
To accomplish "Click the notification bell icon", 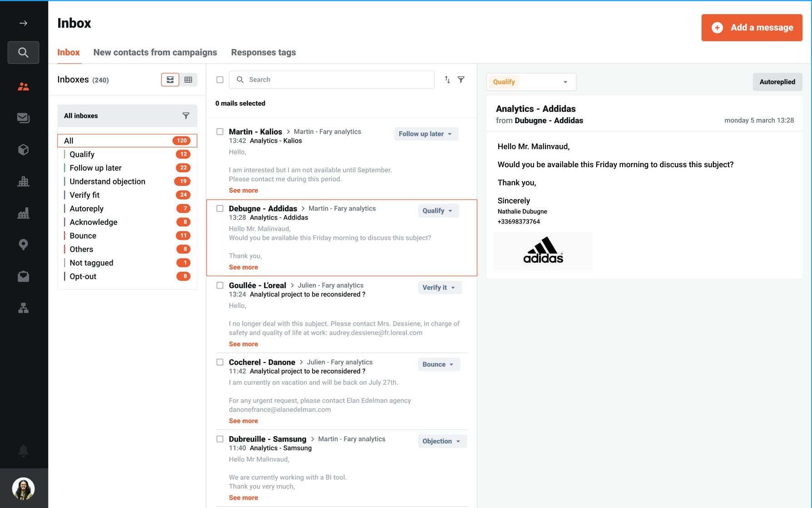I will coord(23,450).
